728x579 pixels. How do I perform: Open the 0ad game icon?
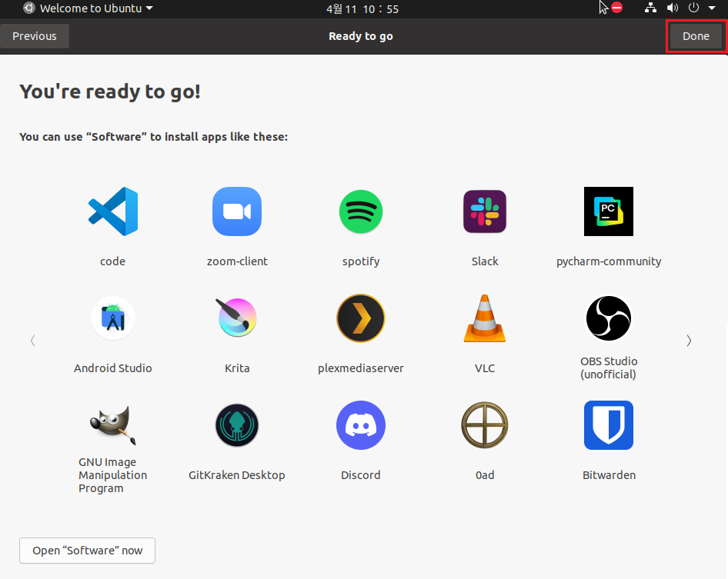[485, 425]
